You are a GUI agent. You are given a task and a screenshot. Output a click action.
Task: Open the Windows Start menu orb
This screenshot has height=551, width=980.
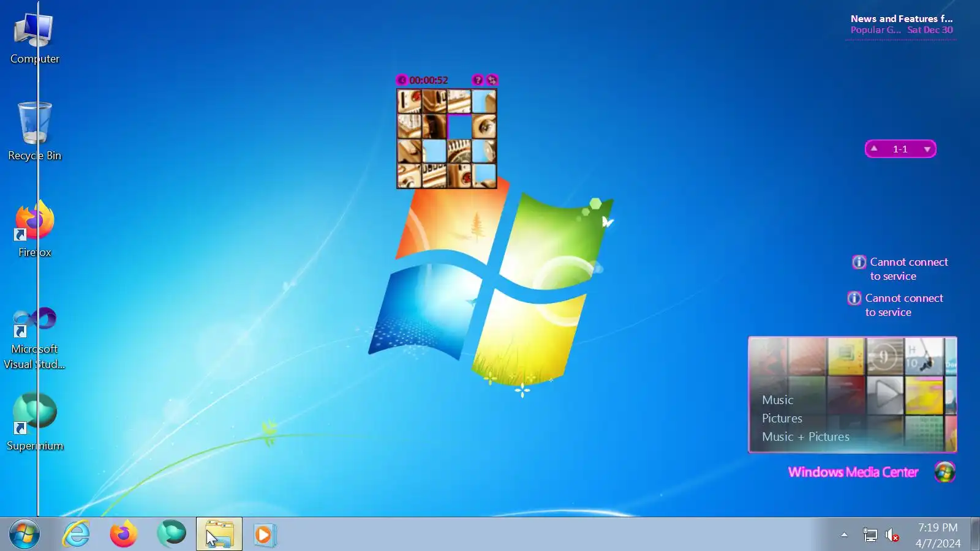(24, 534)
